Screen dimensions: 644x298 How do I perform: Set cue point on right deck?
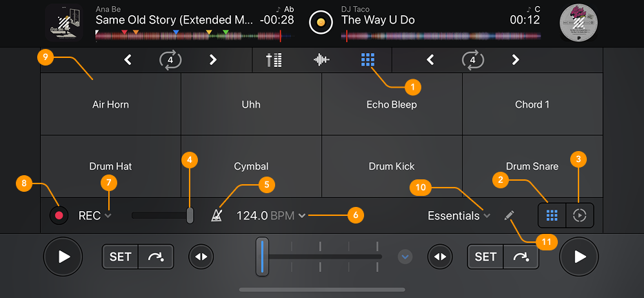coord(485,257)
